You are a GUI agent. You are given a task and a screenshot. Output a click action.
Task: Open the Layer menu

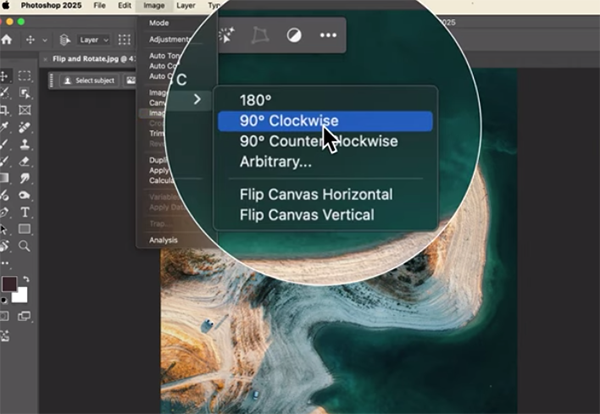pyautogui.click(x=186, y=5)
